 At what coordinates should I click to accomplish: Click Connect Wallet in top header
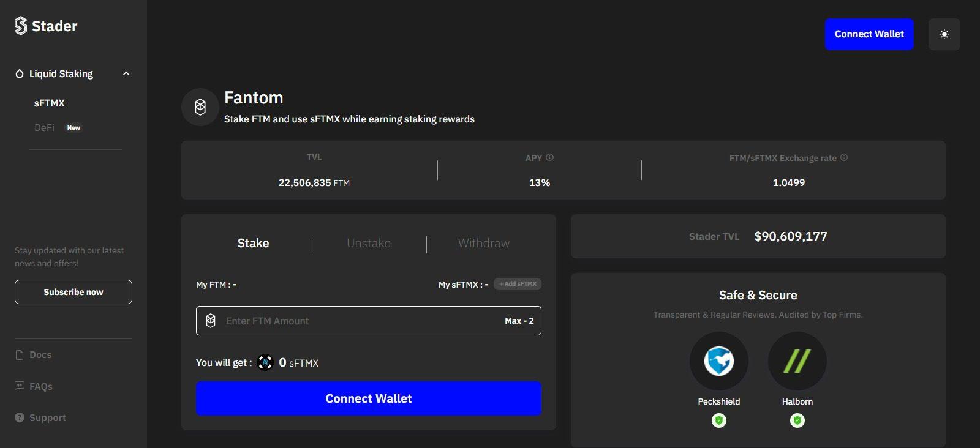869,34
